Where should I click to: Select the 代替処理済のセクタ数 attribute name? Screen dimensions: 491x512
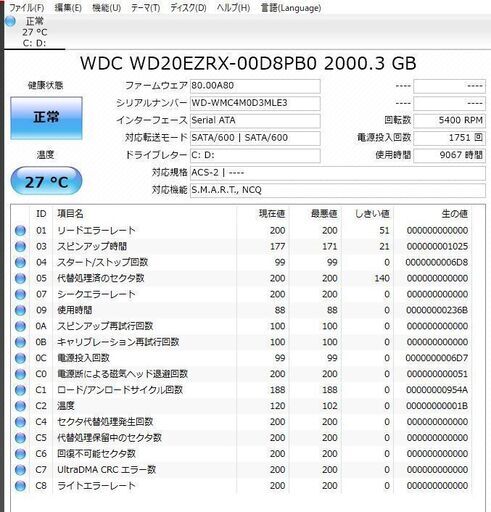tap(101, 278)
